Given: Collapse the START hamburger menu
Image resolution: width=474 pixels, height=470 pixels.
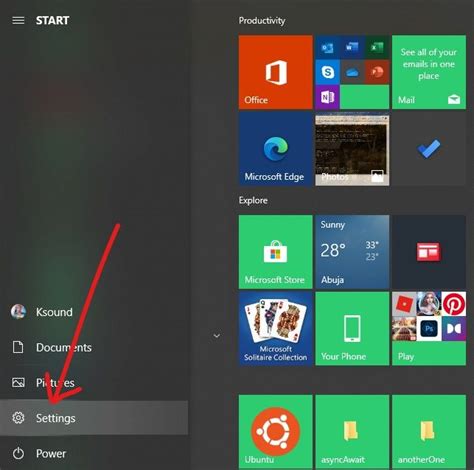Looking at the screenshot, I should pos(18,21).
